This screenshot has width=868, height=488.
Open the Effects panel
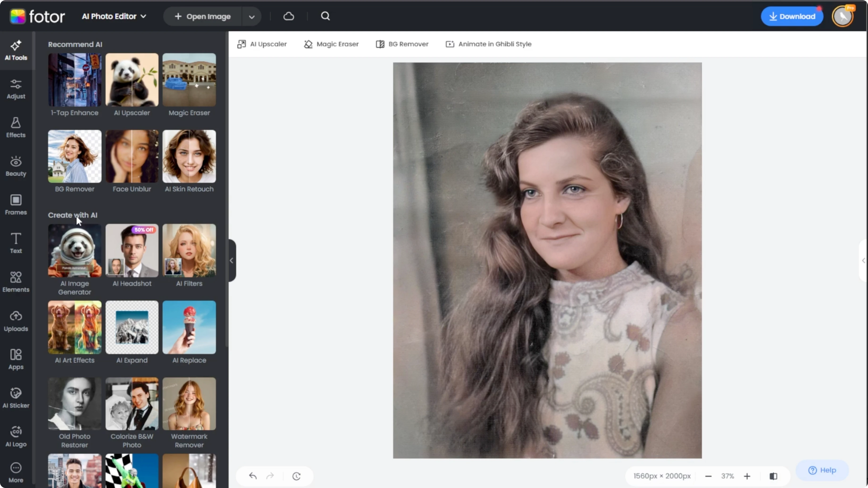click(16, 128)
